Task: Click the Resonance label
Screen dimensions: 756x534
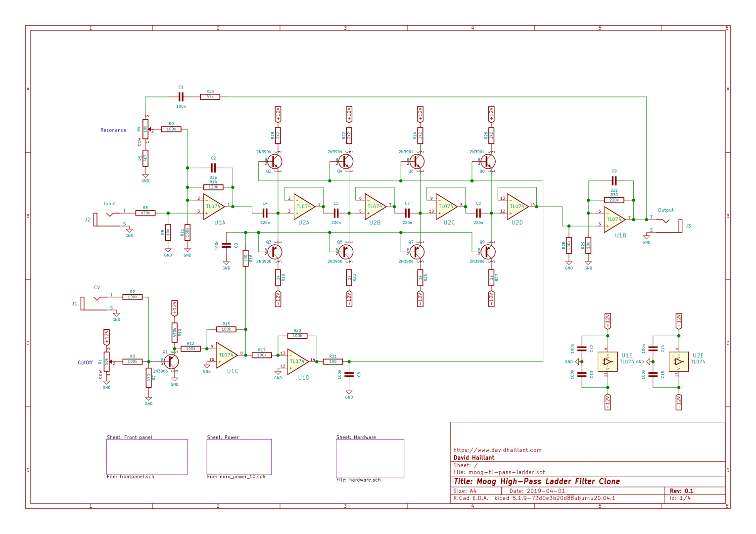Action: (x=113, y=130)
